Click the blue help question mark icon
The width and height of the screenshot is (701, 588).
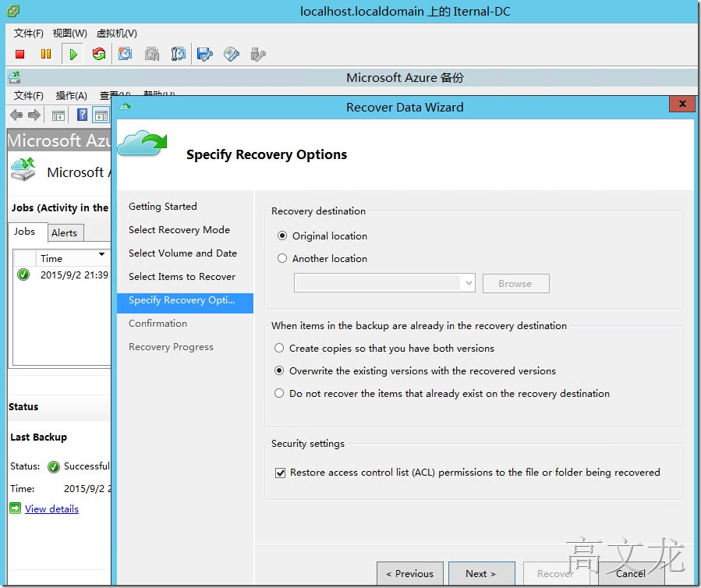pos(82,115)
